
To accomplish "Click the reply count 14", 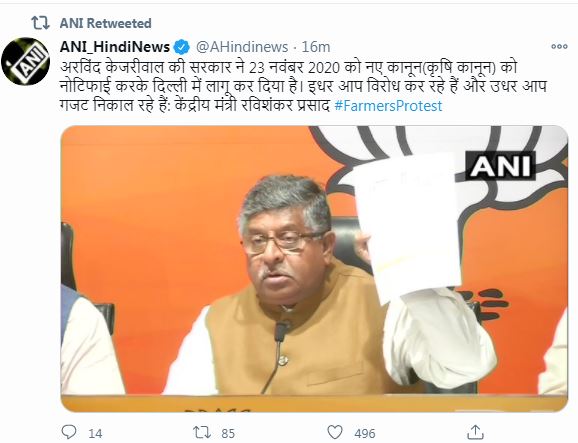I will click(95, 433).
